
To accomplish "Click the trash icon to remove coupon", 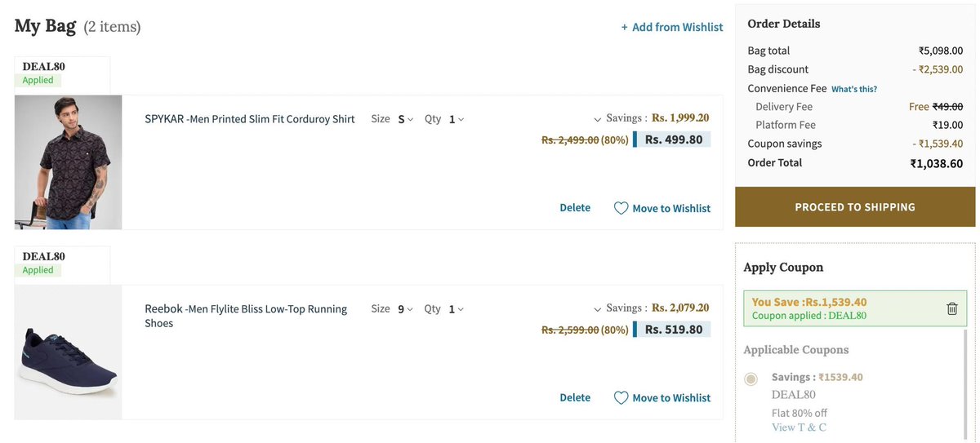I will pos(951,308).
